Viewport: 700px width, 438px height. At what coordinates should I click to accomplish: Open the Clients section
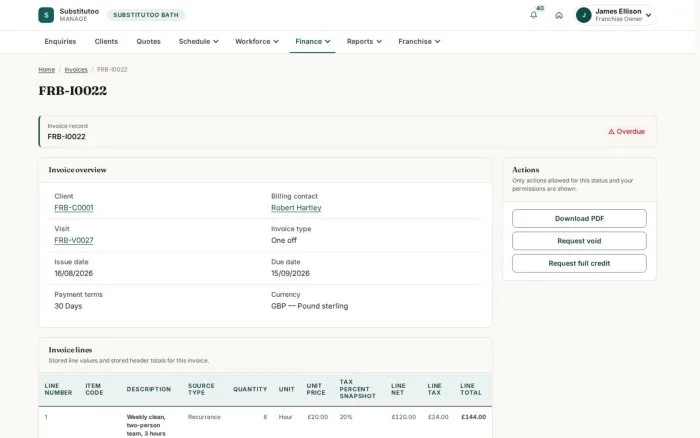pyautogui.click(x=106, y=42)
